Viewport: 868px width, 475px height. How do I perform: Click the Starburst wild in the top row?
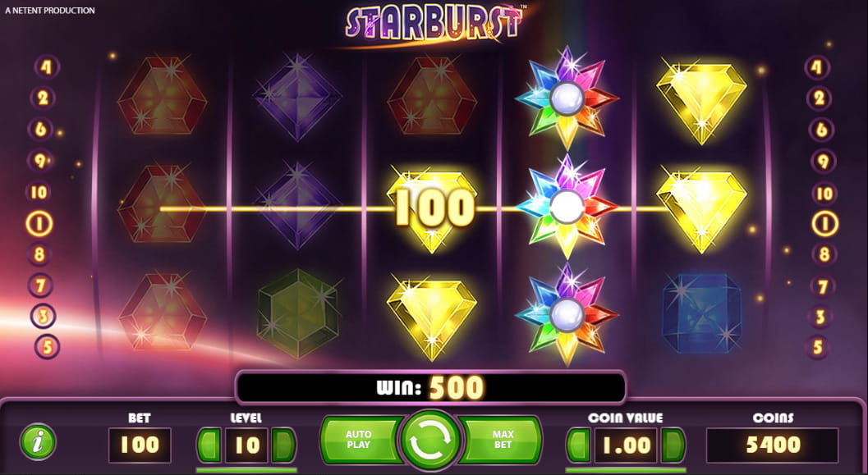[x=567, y=98]
